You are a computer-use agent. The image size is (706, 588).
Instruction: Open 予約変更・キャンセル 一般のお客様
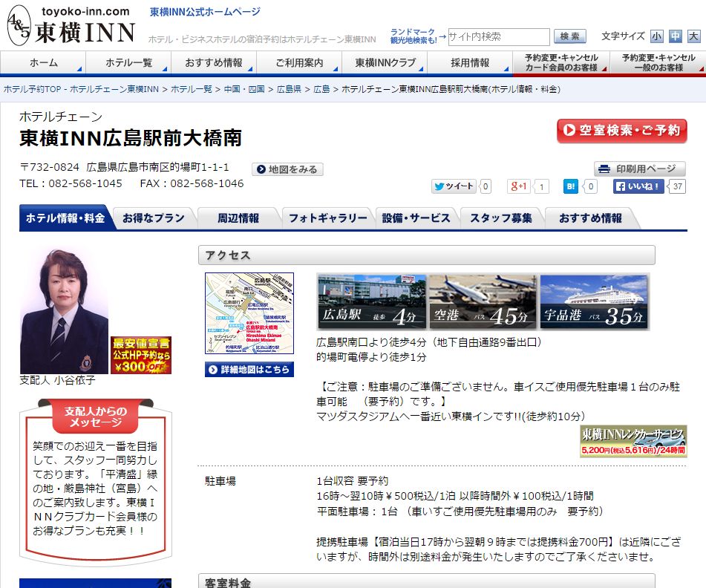658,62
